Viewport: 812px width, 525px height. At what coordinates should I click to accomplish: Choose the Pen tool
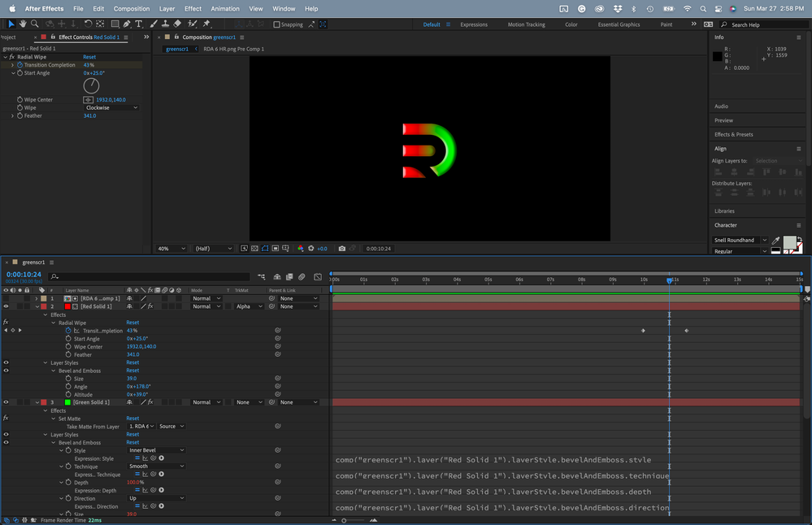pos(127,24)
